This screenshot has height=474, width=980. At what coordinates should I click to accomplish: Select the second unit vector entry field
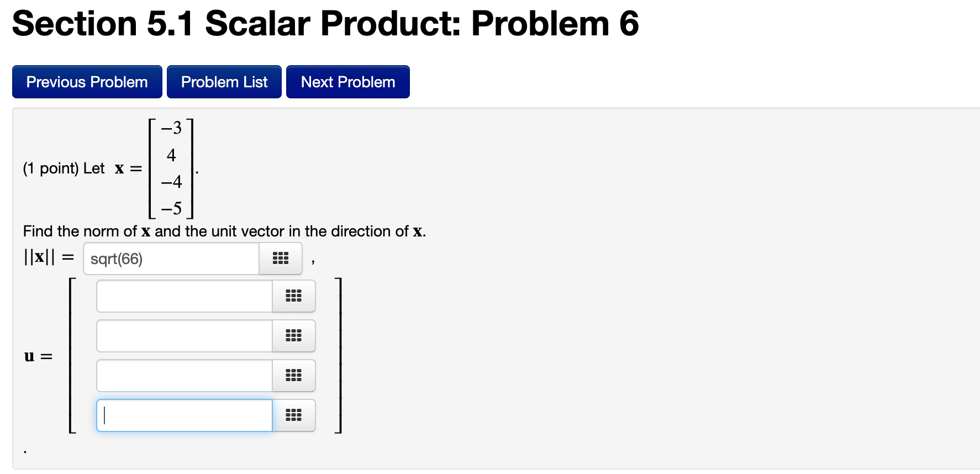(184, 335)
